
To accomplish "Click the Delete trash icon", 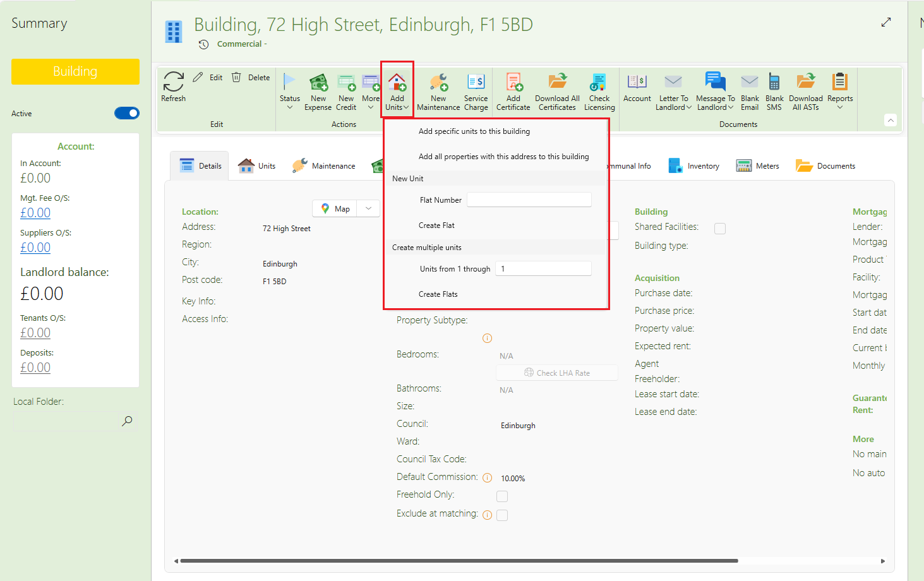I will 236,77.
